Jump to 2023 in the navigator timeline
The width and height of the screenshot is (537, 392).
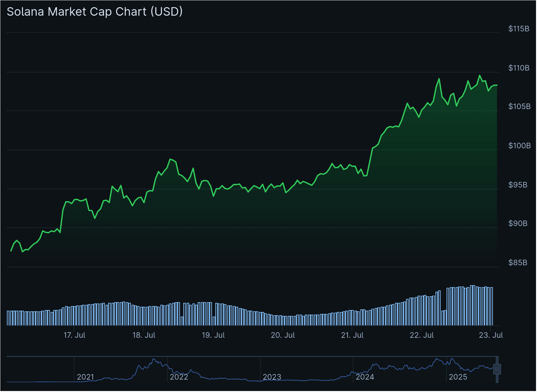[272, 377]
